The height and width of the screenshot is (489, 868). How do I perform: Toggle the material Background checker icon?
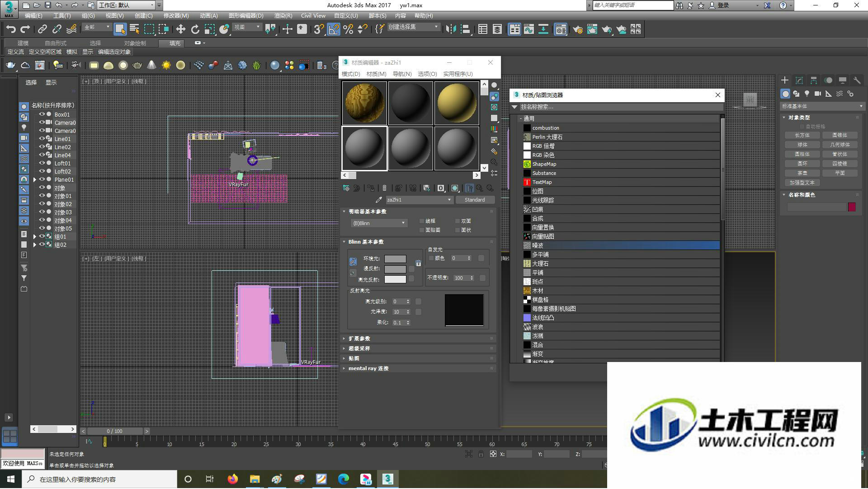[x=494, y=107]
